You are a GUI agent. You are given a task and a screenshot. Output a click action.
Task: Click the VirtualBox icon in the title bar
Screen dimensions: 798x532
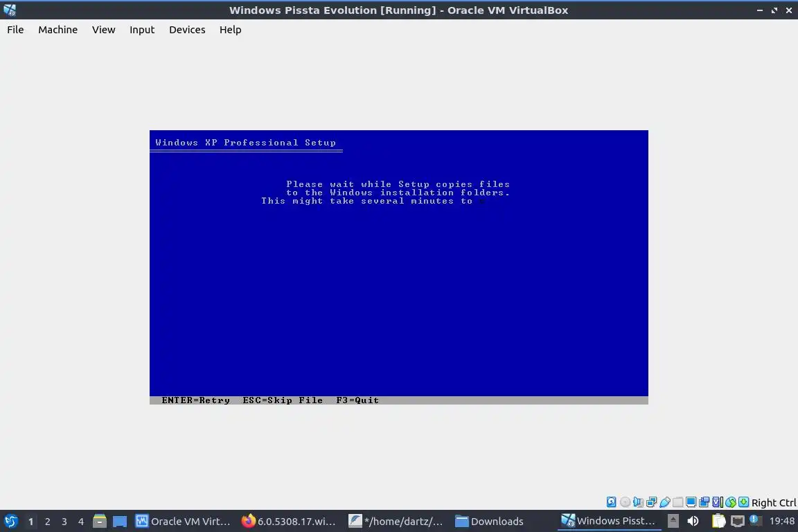click(x=10, y=10)
